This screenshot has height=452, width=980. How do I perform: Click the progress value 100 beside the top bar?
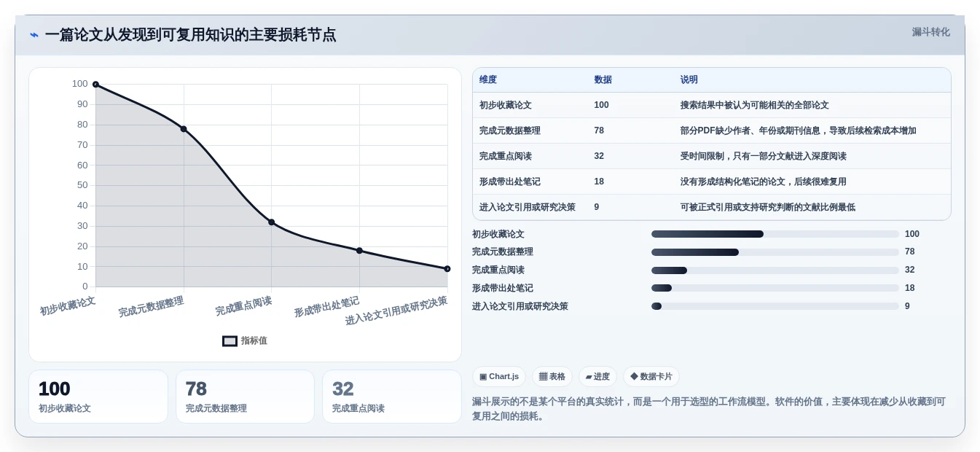[x=912, y=234]
